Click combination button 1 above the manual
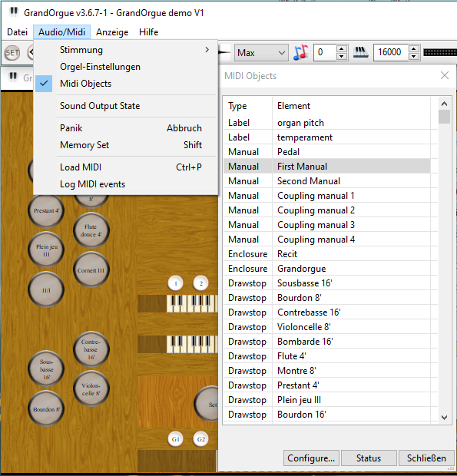The width and height of the screenshot is (457, 476). coord(176,283)
